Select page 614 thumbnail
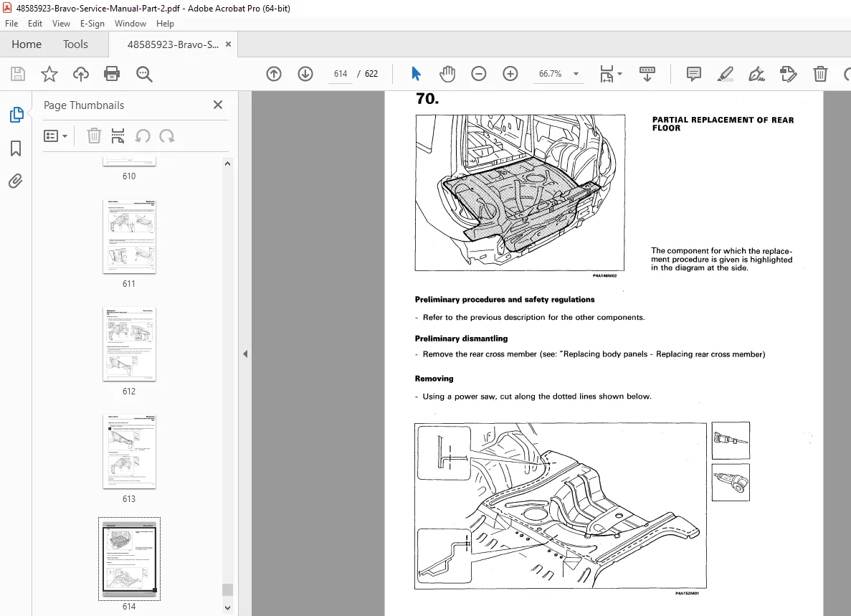The image size is (851, 616). [x=129, y=559]
